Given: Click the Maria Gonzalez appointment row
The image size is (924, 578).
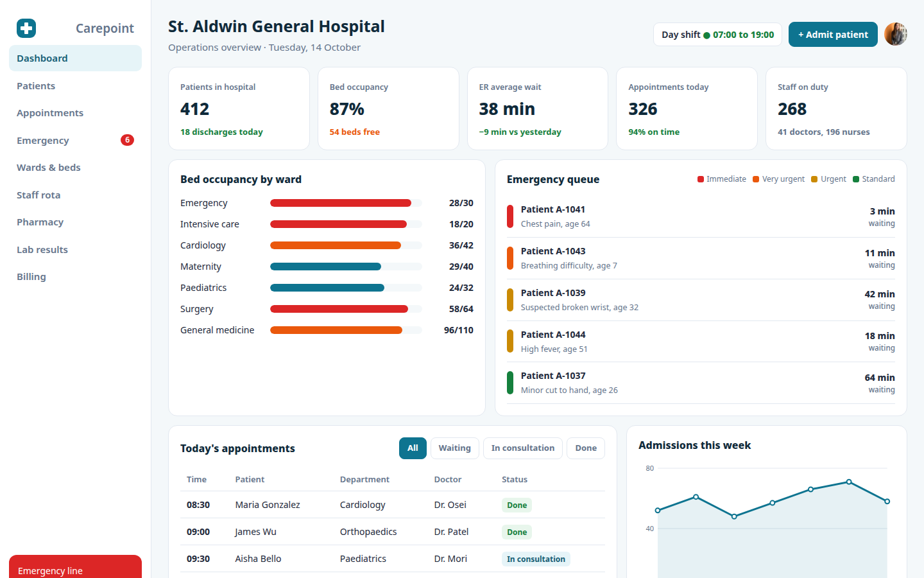Looking at the screenshot, I should (393, 505).
